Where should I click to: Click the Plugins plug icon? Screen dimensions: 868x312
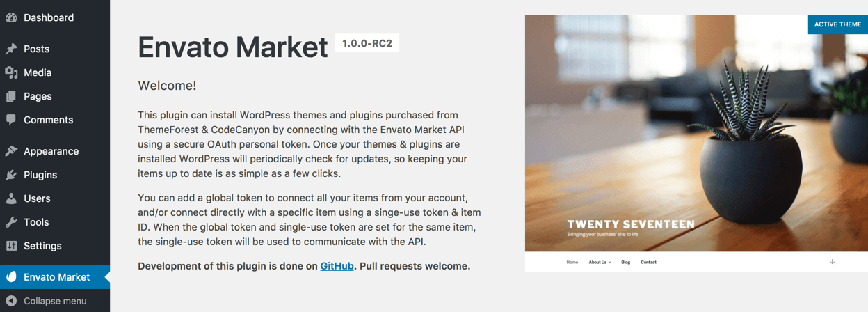pos(11,175)
